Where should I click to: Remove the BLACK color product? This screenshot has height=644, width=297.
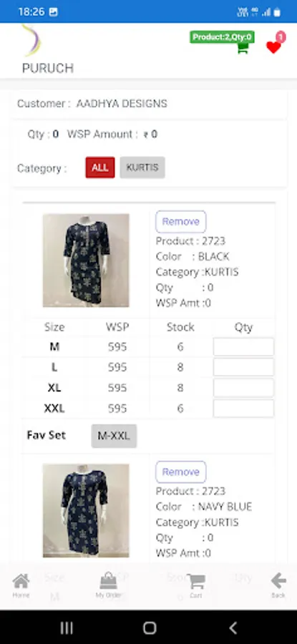point(181,222)
